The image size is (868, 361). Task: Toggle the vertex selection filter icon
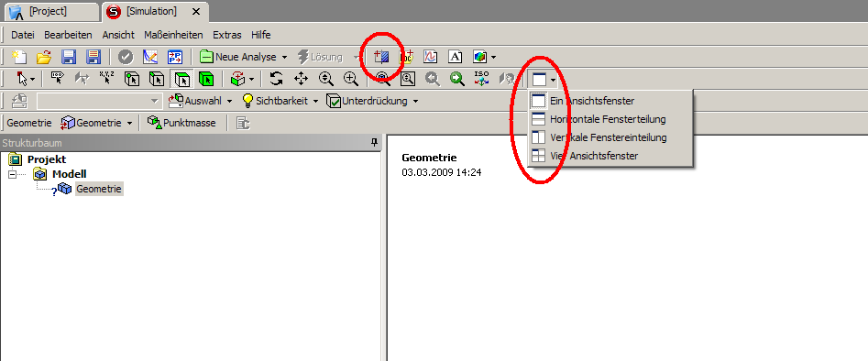point(131,79)
